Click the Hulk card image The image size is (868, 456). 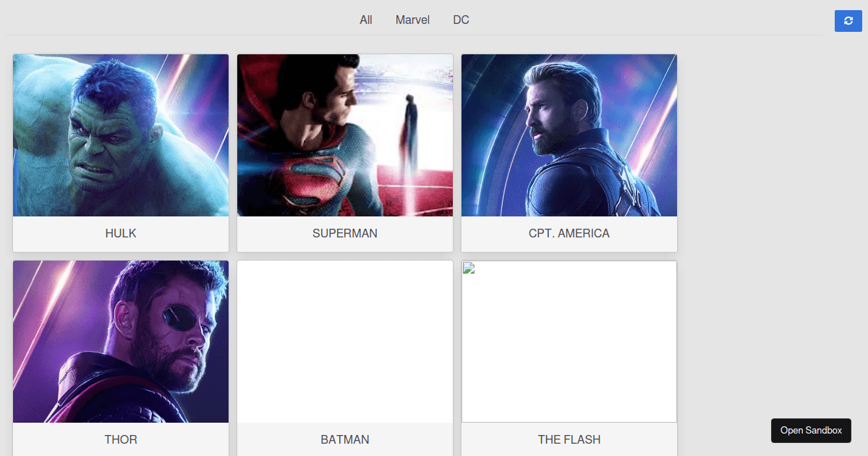tap(121, 135)
